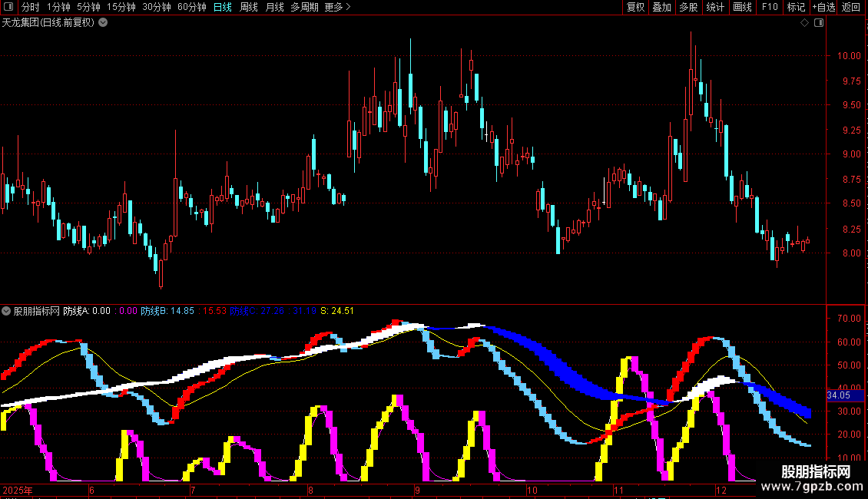Image resolution: width=868 pixels, height=499 pixels.
Task: Click the 股朋指标网 indicator name
Action: (37, 311)
